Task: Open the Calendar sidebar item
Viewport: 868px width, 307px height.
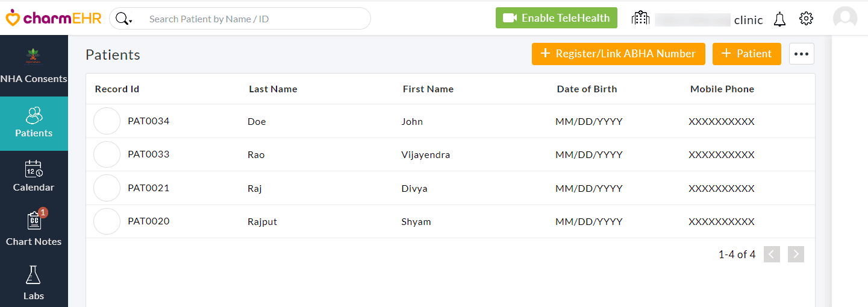Action: 34,177
